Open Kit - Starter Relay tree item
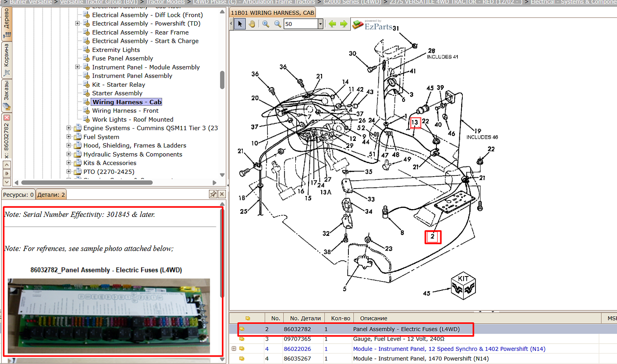The image size is (617, 364). pyautogui.click(x=118, y=85)
